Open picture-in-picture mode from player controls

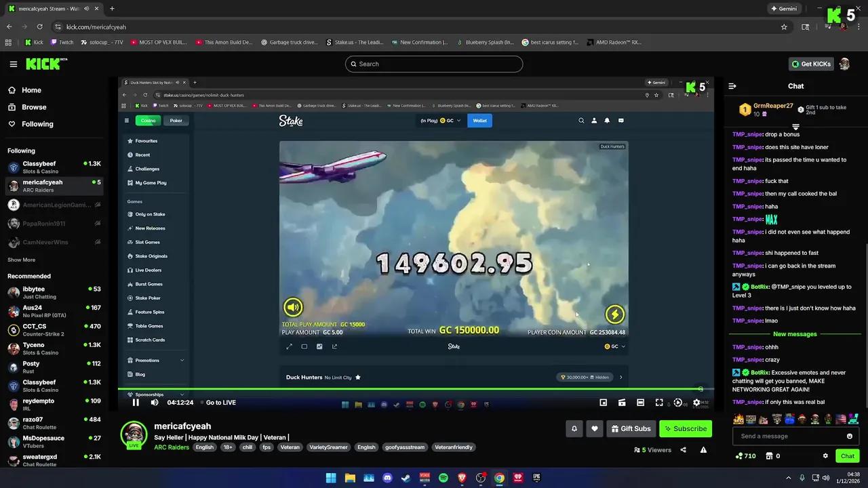[x=603, y=402]
